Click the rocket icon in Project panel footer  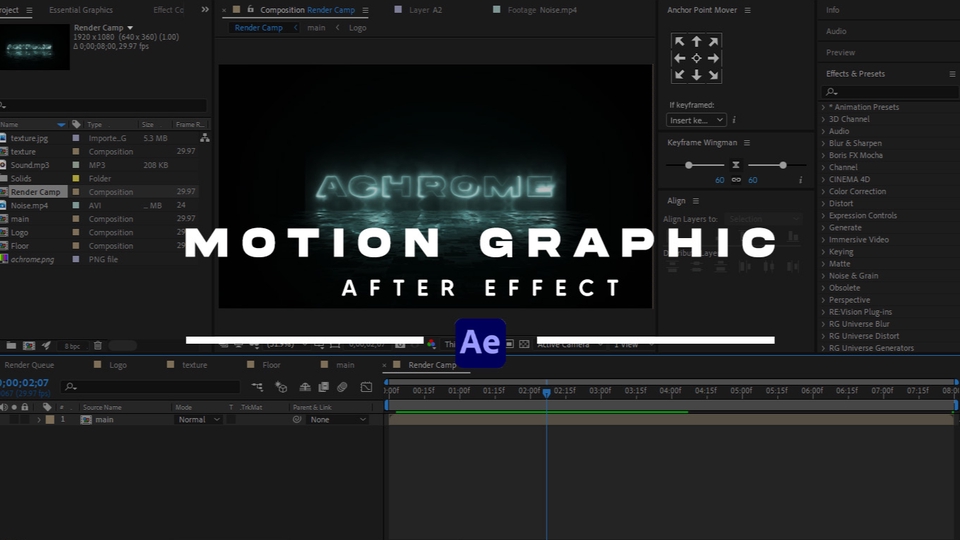pos(46,345)
